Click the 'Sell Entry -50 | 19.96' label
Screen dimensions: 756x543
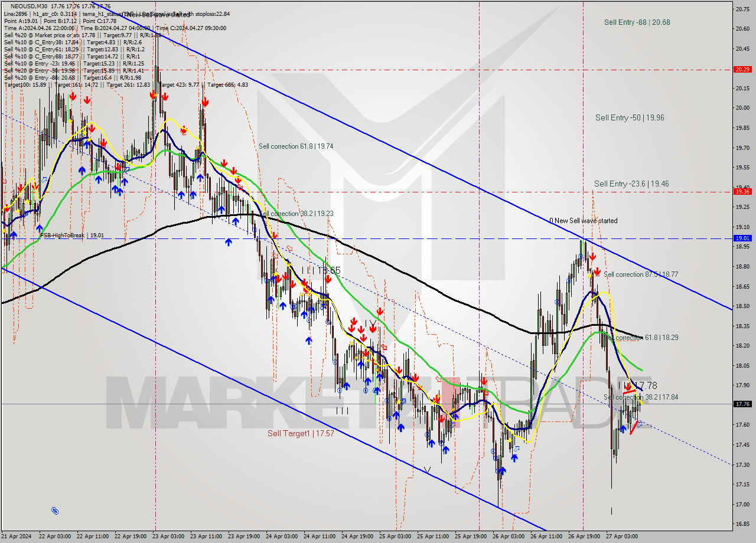(x=630, y=118)
